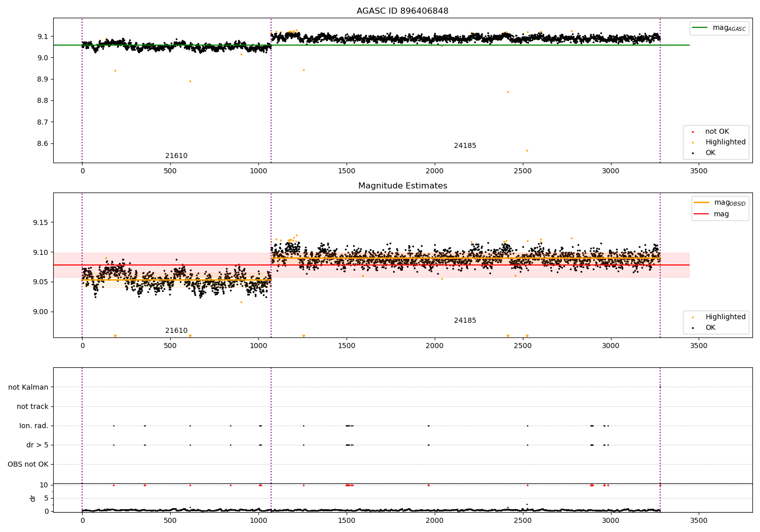Click the 8.7 y-axis tick of the top plot
Screen dimensions: 760x532
43,122
